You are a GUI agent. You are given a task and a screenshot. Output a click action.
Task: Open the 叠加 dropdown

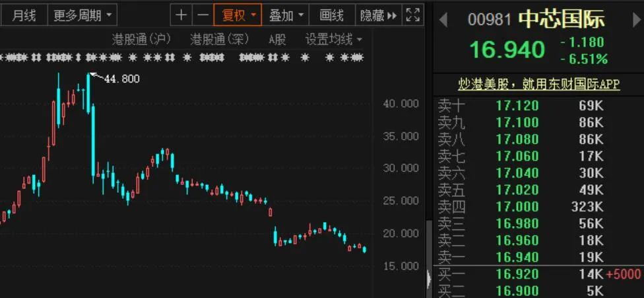tap(286, 16)
